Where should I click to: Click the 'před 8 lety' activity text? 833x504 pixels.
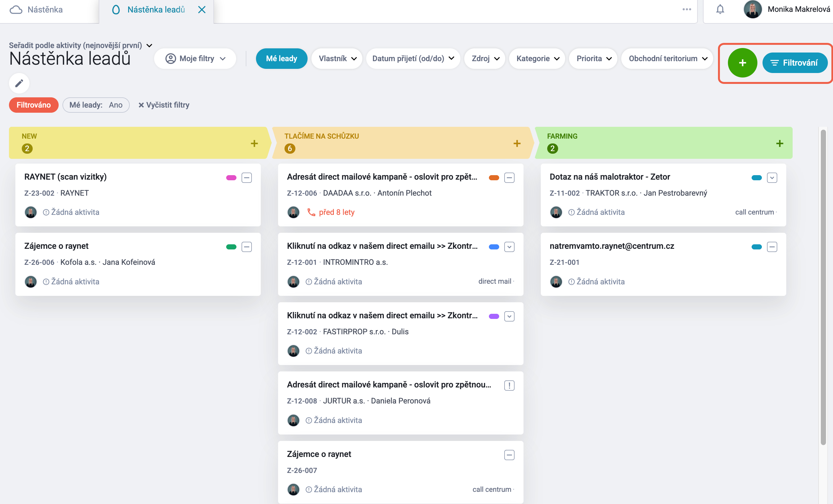point(336,212)
